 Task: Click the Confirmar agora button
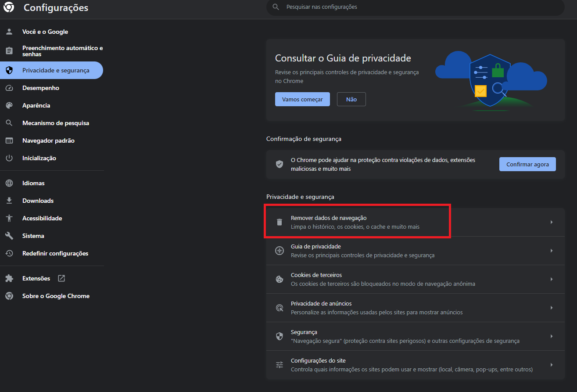click(x=527, y=164)
